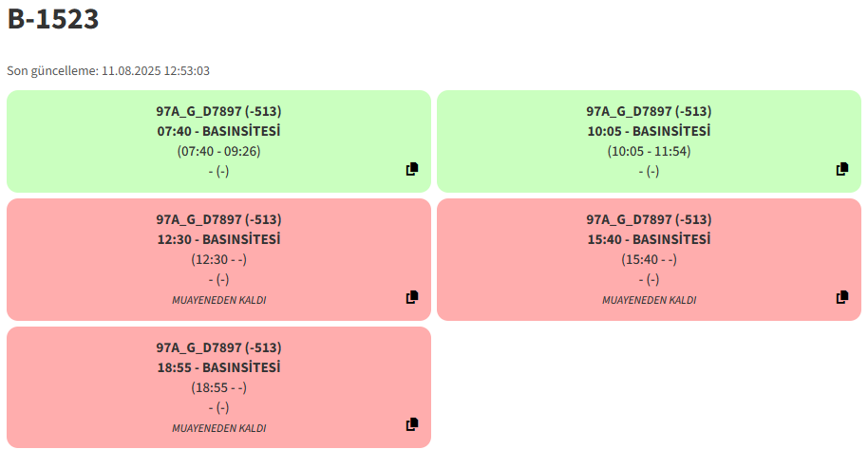Click the B-1523 vehicle heading
868x468 pixels.
click(x=53, y=19)
